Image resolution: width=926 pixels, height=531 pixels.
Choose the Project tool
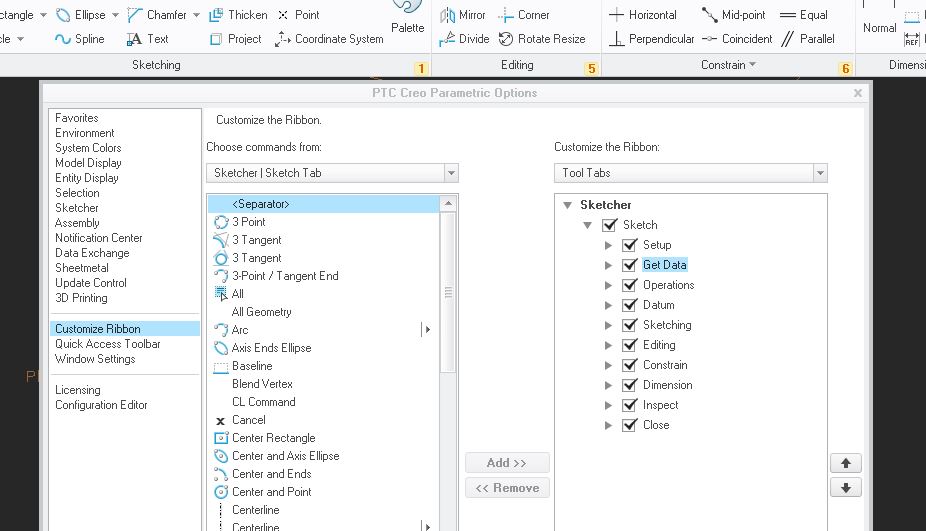[x=236, y=39]
